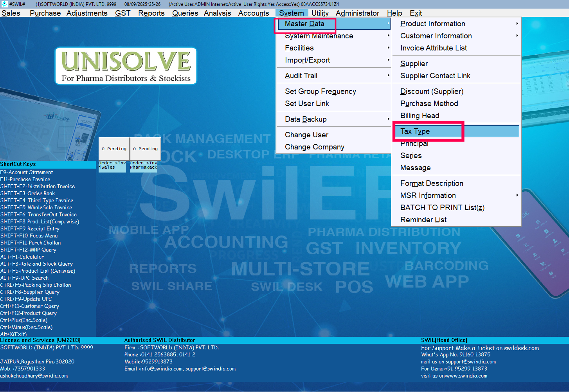Click the UNISOLVE logo banner

[x=126, y=66]
